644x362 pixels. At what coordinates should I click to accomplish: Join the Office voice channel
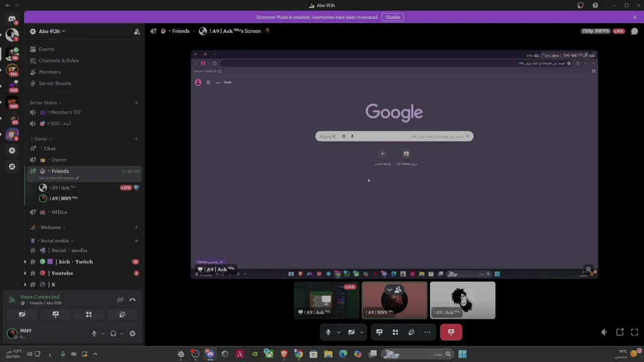tap(85, 212)
